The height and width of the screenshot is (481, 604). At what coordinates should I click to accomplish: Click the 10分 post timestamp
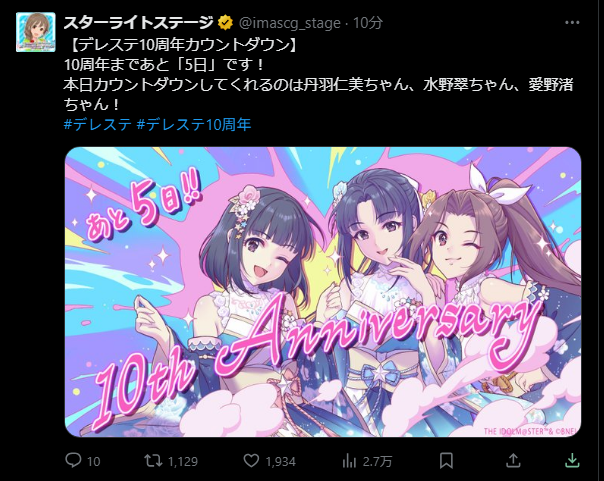point(367,23)
